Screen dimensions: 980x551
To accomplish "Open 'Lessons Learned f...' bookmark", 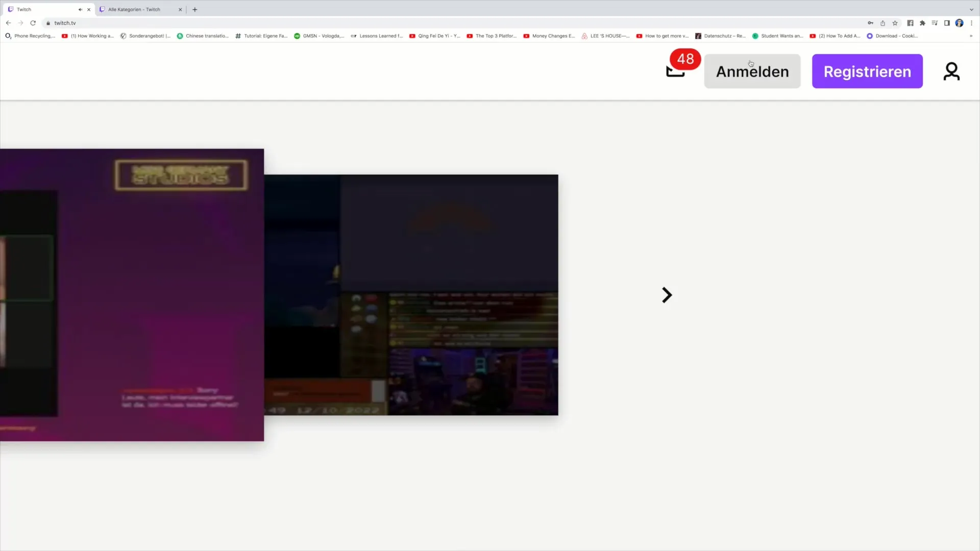I will [x=377, y=36].
